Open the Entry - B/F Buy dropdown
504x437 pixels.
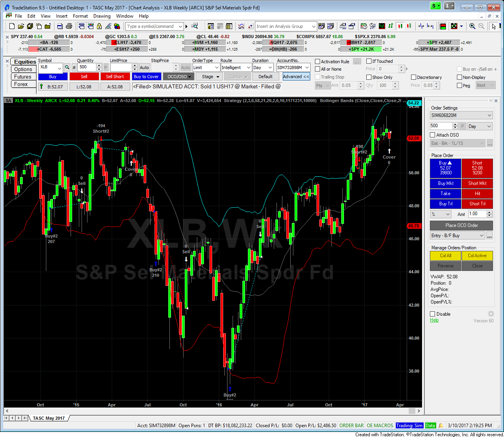[482, 236]
